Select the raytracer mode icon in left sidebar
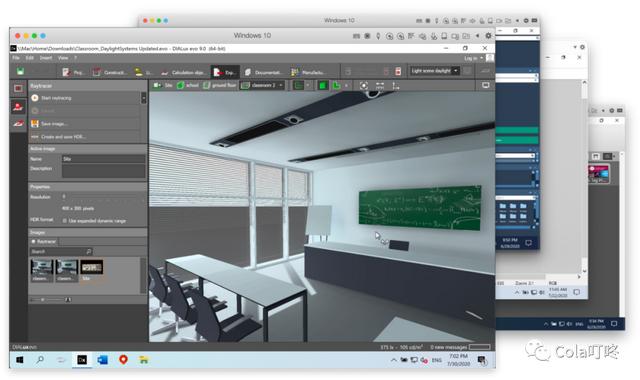This screenshot has width=640, height=380. [18, 106]
